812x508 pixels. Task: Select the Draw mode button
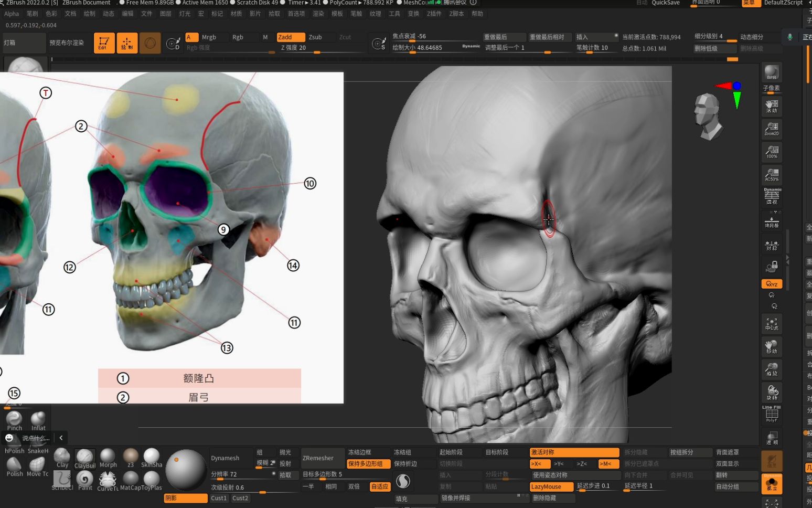tap(127, 43)
